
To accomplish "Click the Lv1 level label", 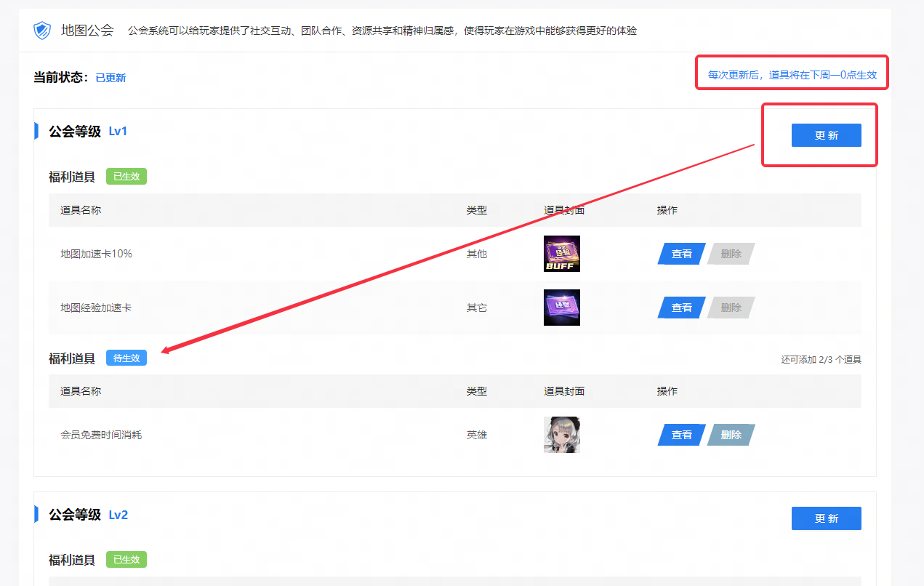I will click(x=118, y=132).
